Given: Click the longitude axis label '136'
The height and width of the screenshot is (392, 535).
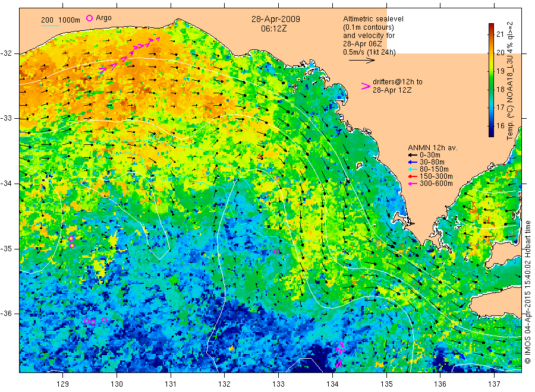Looking at the screenshot, I should (x=440, y=384).
